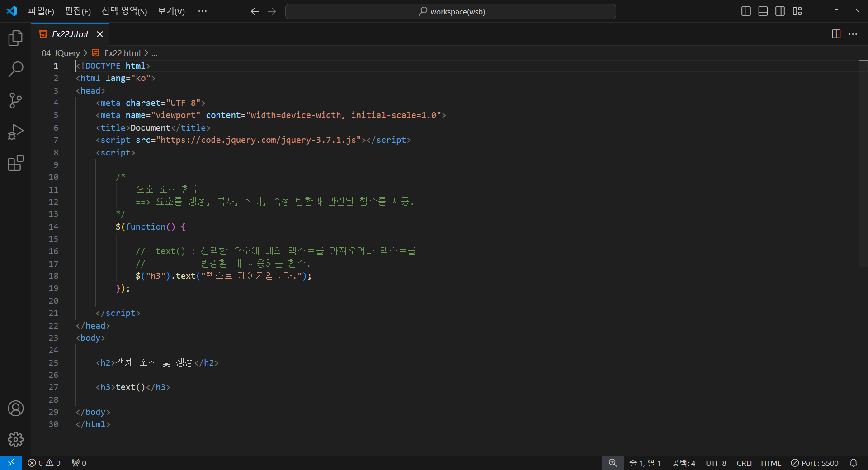Screen dimensions: 868x470
Task: Click line number 14 in gutter
Action: [x=53, y=226]
